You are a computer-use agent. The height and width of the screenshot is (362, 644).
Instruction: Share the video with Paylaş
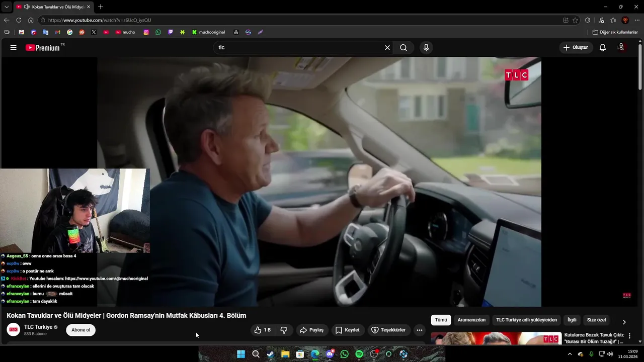[311, 330]
